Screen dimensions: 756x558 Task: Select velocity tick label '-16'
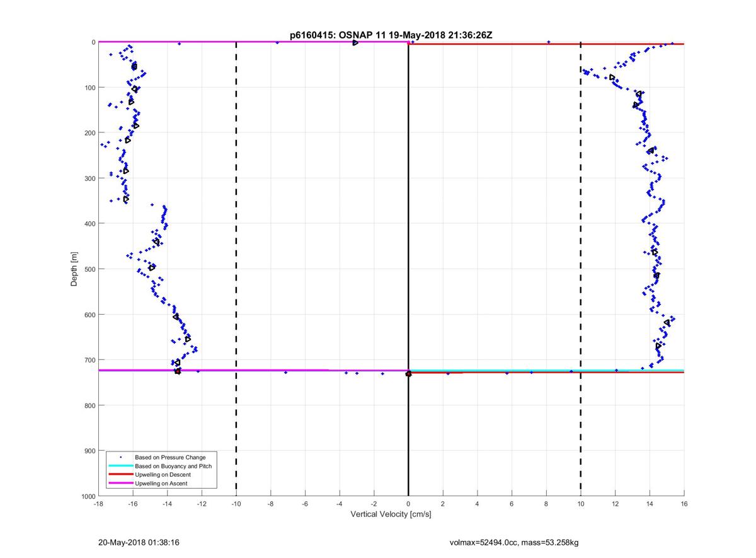133,504
